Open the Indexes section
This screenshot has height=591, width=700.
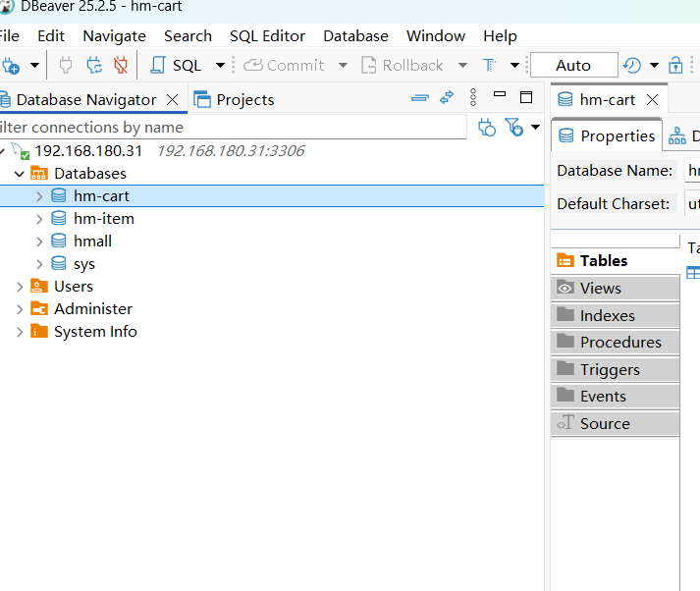[x=616, y=315]
